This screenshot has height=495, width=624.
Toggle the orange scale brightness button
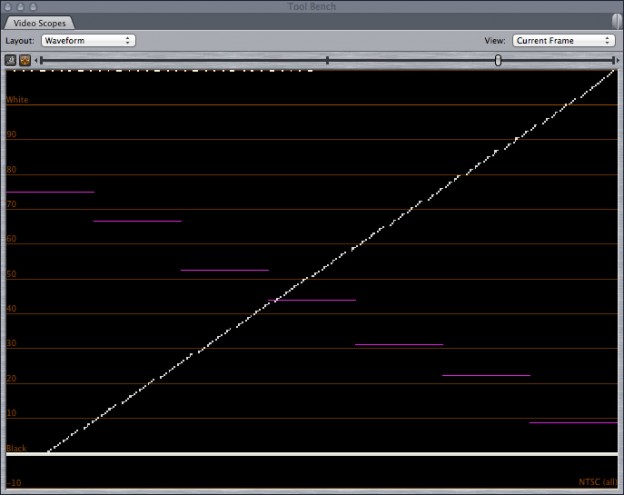point(25,60)
